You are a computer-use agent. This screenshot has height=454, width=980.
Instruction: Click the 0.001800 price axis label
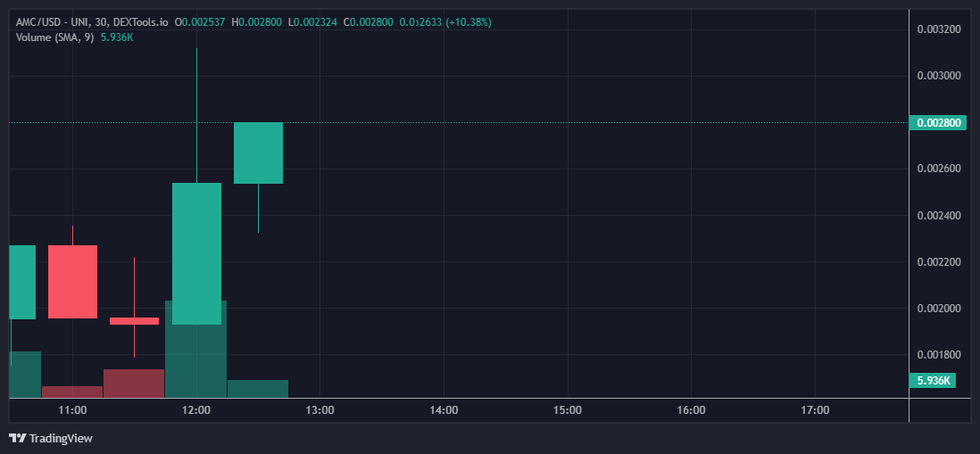click(x=938, y=355)
